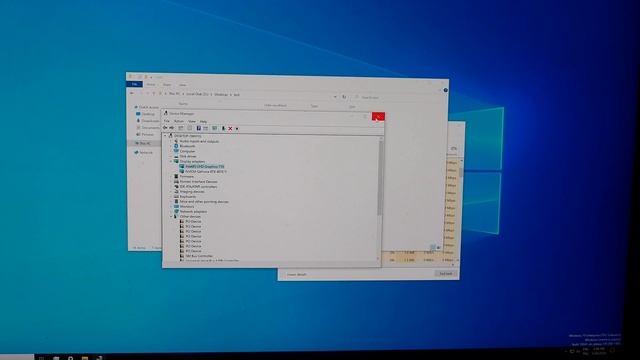Click black down-arrow Disable device toolbar icon
The image size is (640, 360).
(x=237, y=129)
